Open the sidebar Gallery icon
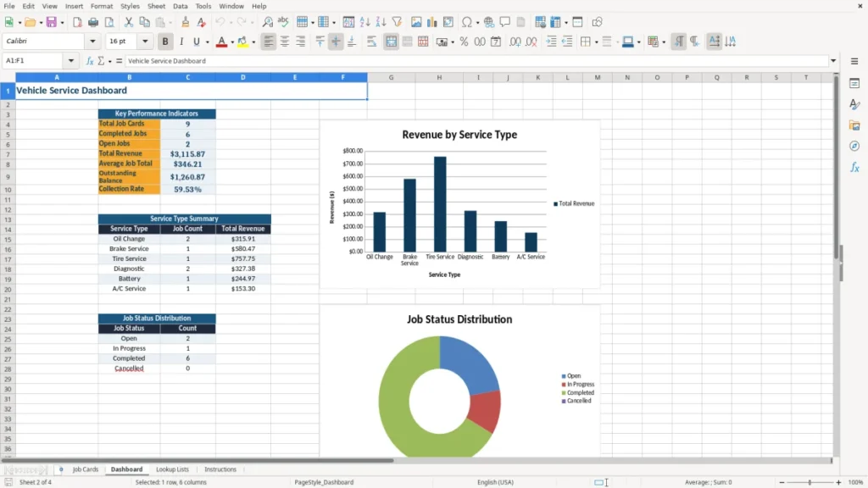 tap(854, 125)
